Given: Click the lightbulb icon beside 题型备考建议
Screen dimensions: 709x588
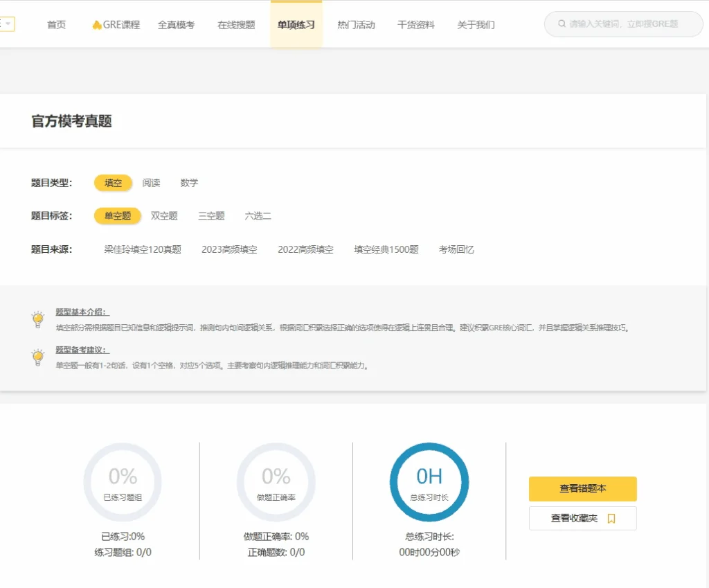Looking at the screenshot, I should (38, 357).
